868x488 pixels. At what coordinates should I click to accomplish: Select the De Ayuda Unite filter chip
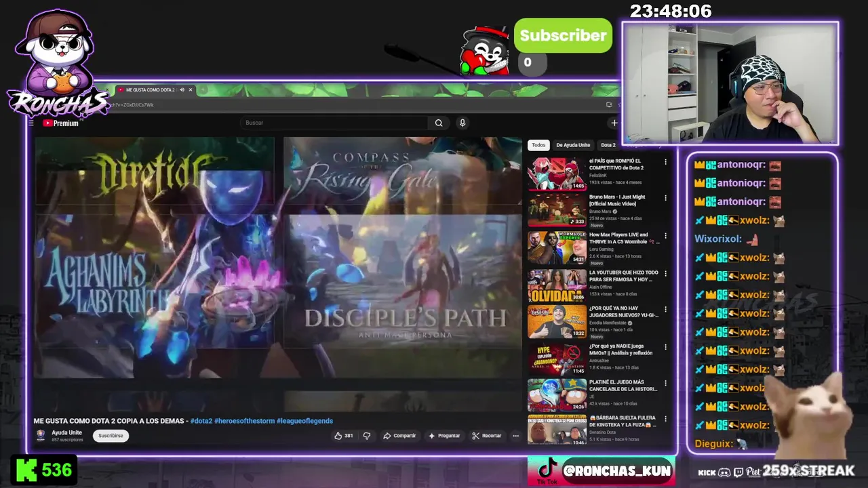click(573, 145)
